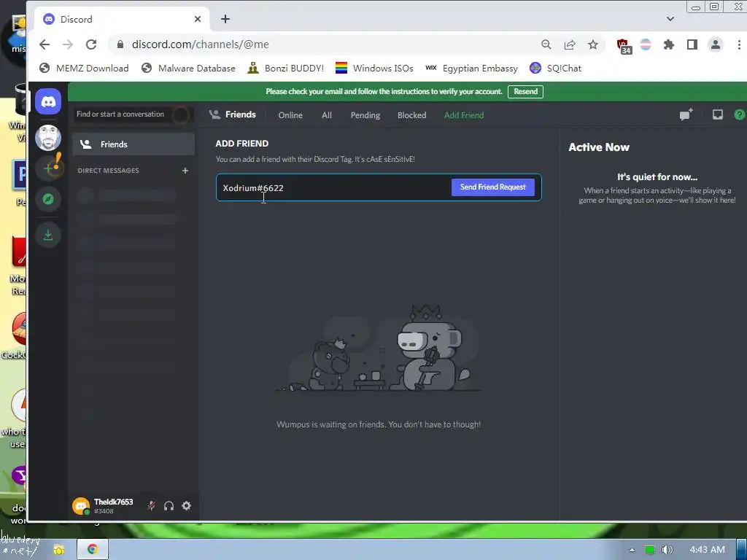Open the Chrome extensions puzzle icon

tap(669, 44)
